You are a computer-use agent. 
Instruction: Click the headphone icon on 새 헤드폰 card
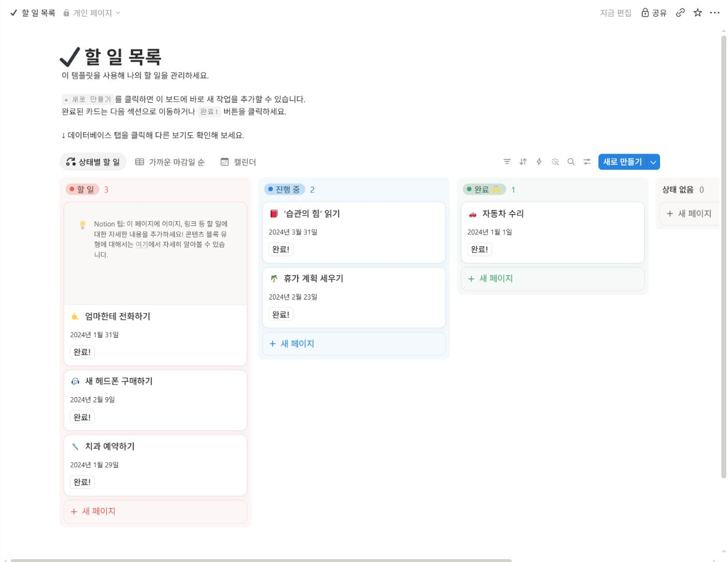click(75, 382)
